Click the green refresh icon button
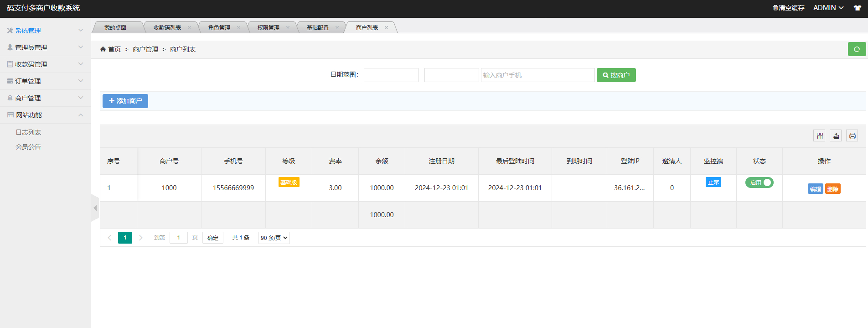This screenshot has width=868, height=328. (x=857, y=49)
